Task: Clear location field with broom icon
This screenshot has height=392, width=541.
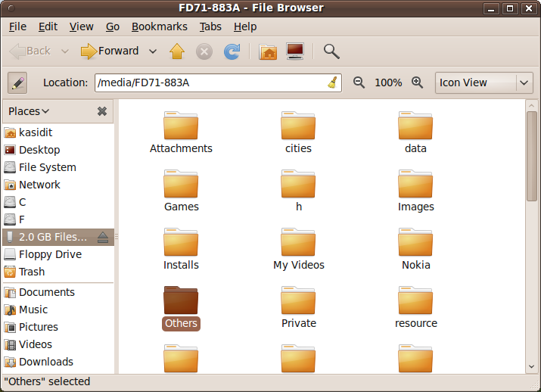Action: 332,82
